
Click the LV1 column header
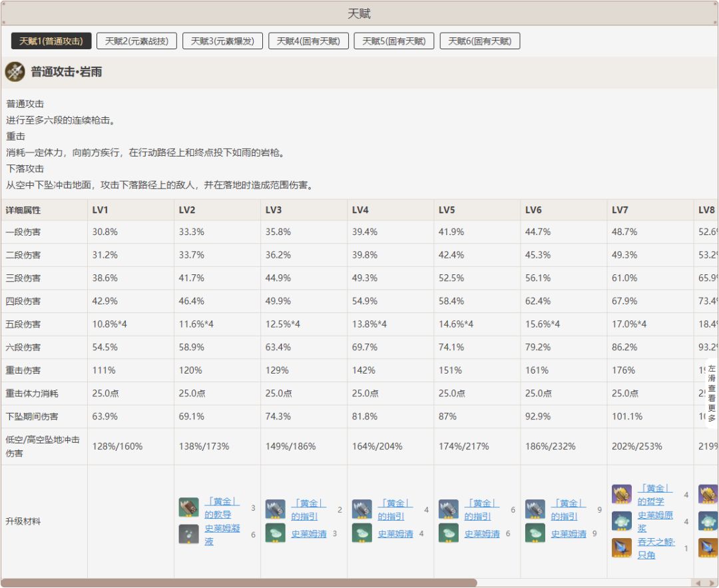130,210
